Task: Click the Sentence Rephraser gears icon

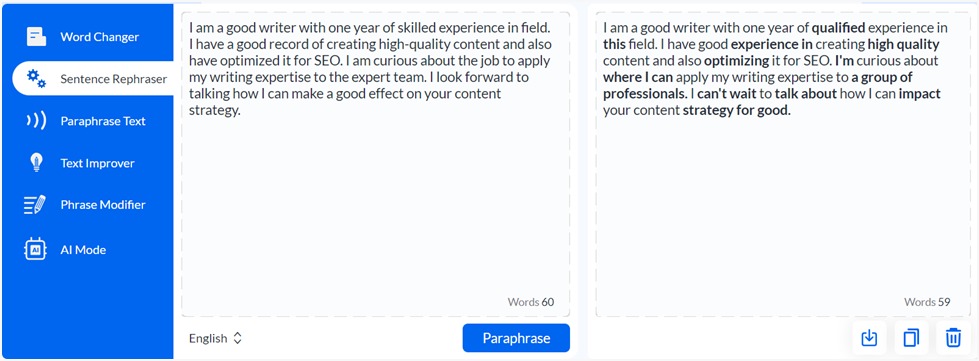Action: coord(36,79)
